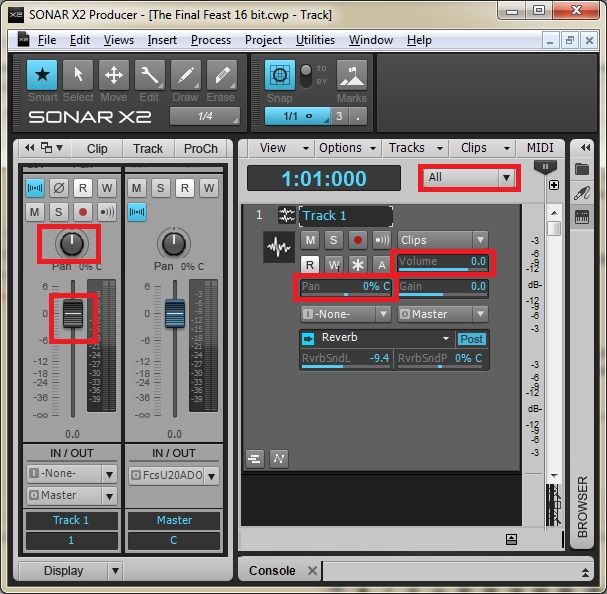
Task: Select the Erase tool
Action: (x=220, y=76)
